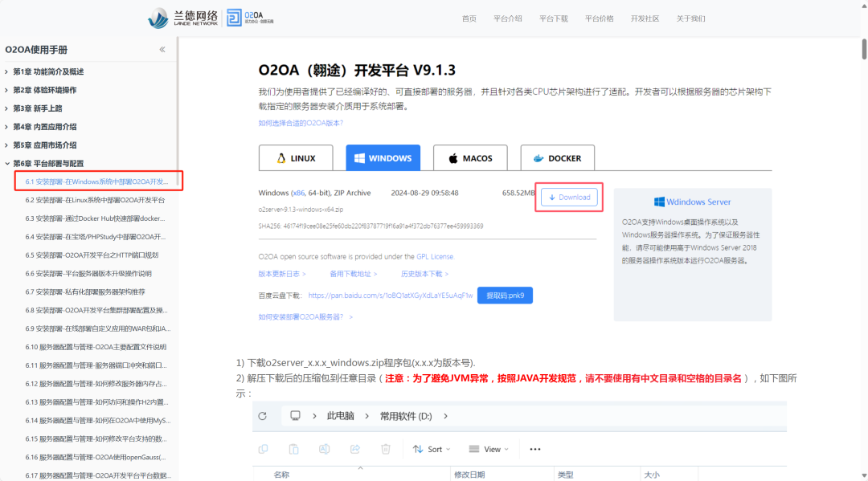
Task: Click the copy icon in the explorer toolbar
Action: click(264, 450)
